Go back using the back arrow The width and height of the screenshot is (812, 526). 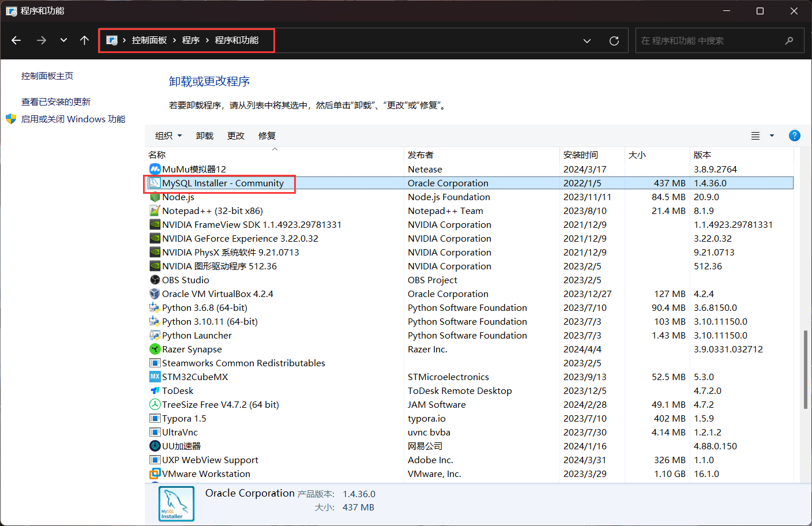16,40
